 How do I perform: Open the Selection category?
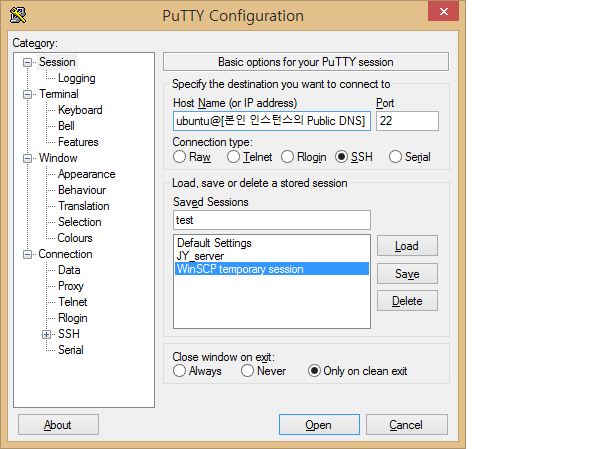(79, 222)
